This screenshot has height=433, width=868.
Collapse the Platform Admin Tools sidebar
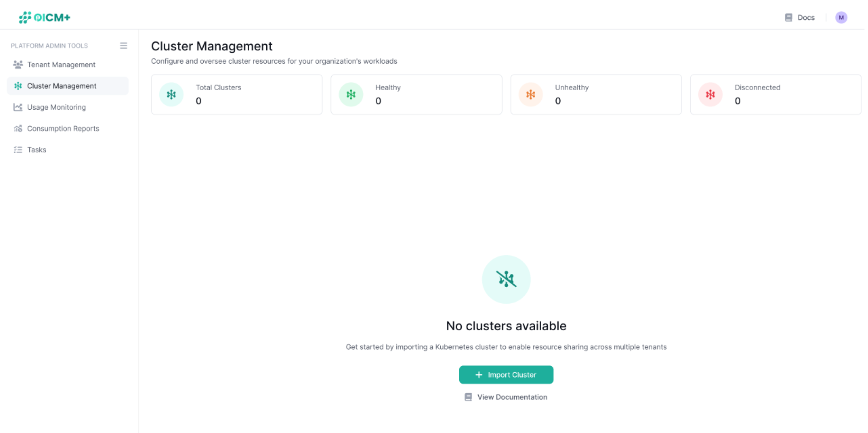tap(123, 45)
